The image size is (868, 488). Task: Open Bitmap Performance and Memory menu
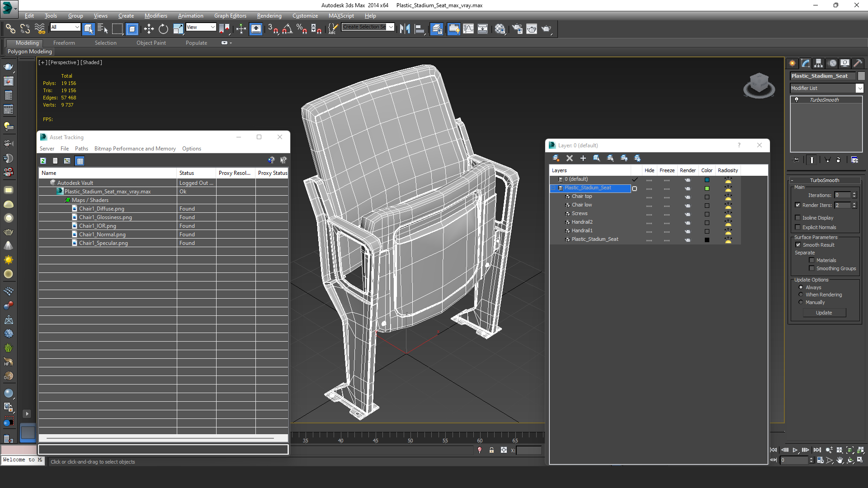[x=135, y=149]
